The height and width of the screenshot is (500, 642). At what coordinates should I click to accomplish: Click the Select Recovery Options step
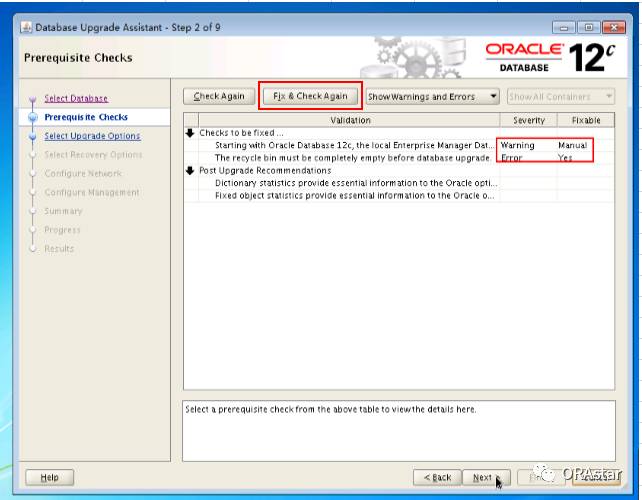(x=93, y=155)
